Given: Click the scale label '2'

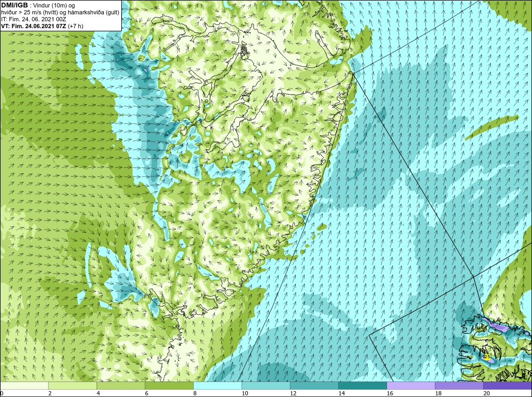Looking at the screenshot, I should tap(50, 393).
